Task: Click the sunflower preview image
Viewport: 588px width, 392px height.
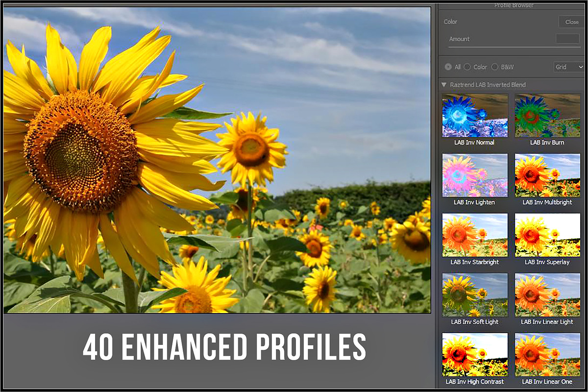Action: pyautogui.click(x=217, y=160)
